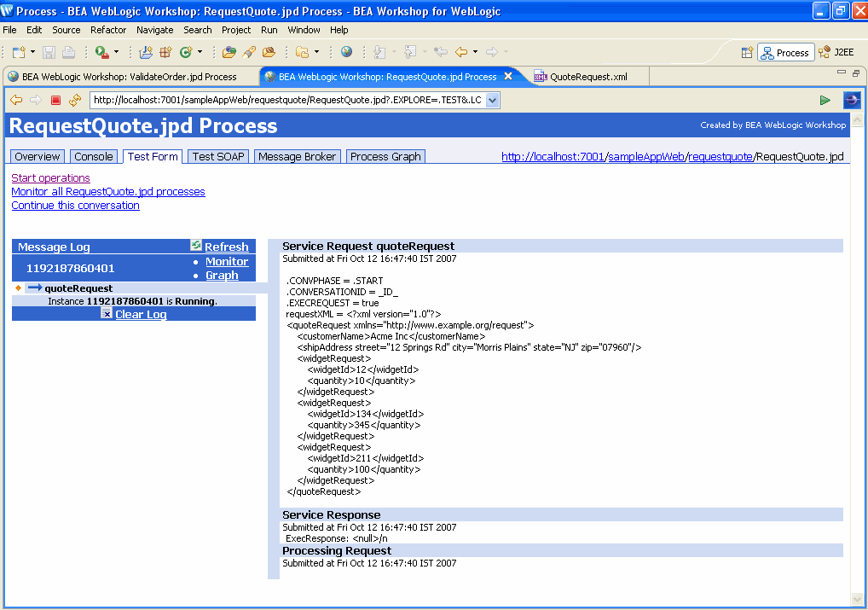Viewport: 868px width, 610px height.
Task: Click the Print toolbar icon
Action: (x=69, y=52)
